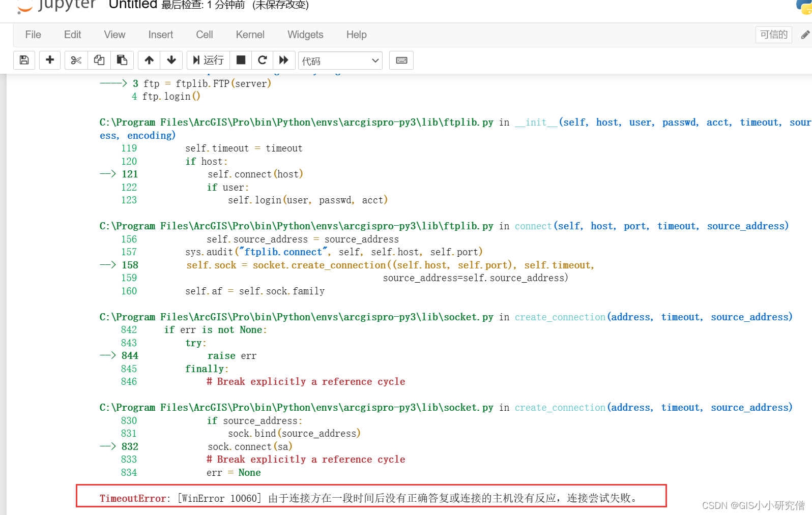Restart the kernel with circular arrow icon
This screenshot has width=812, height=515.
point(263,60)
